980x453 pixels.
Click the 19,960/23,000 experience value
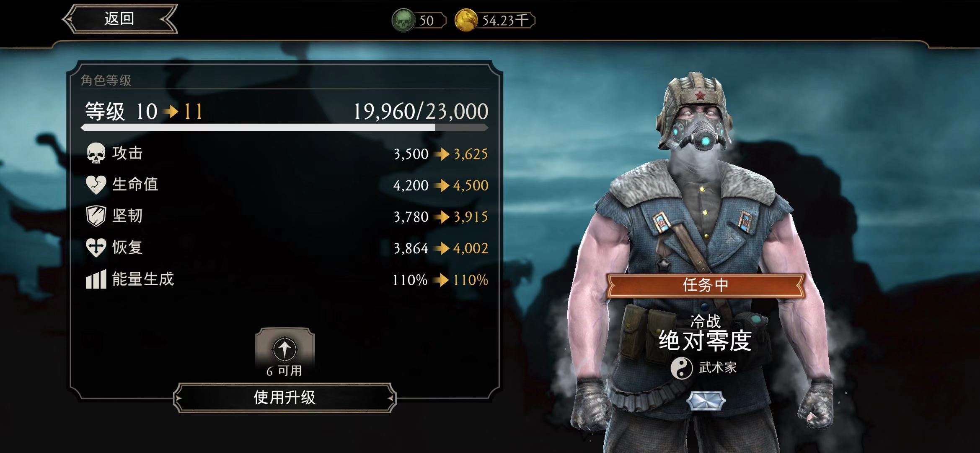click(421, 112)
